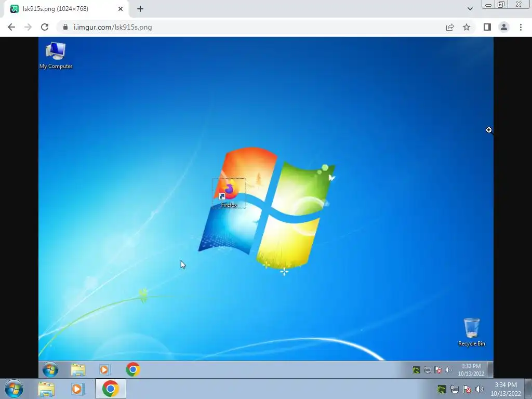Open the green tray icon beside 3:34 PM clock area
Screen dimensions: 532x399
pyautogui.click(x=442, y=389)
